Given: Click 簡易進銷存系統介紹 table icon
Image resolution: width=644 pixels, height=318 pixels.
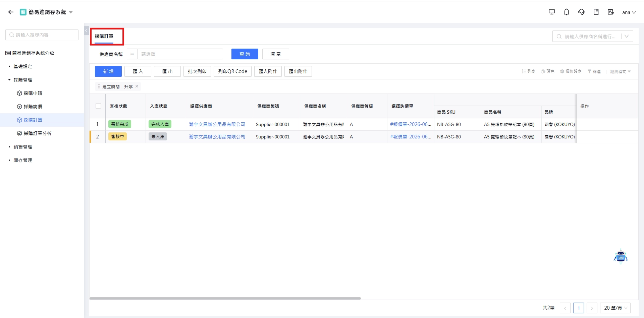Looking at the screenshot, I should [x=8, y=53].
